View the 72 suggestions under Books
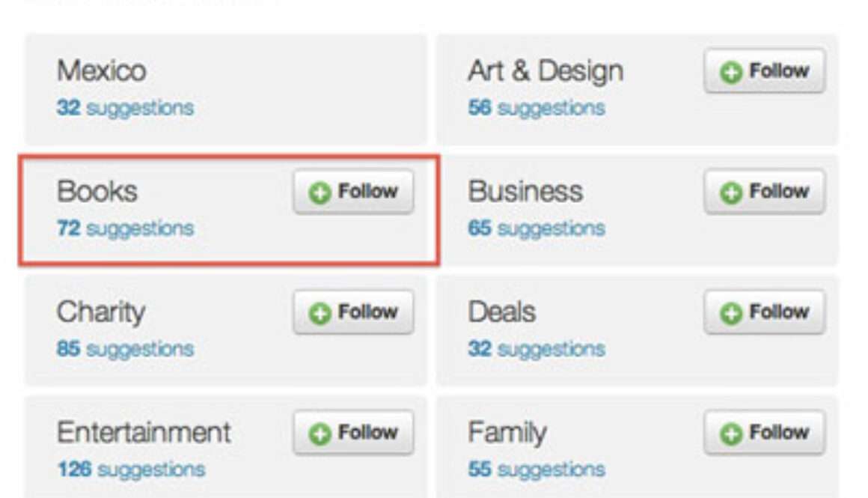Viewport: 868px width, 498px height. (125, 228)
